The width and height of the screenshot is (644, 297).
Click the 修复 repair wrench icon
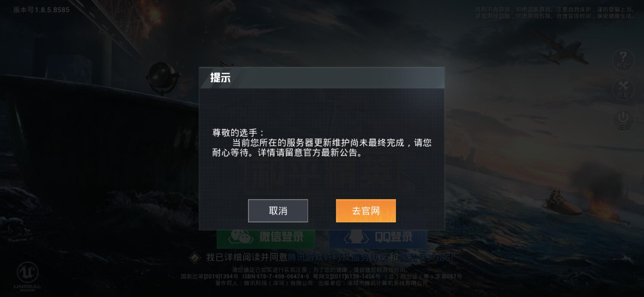623,89
